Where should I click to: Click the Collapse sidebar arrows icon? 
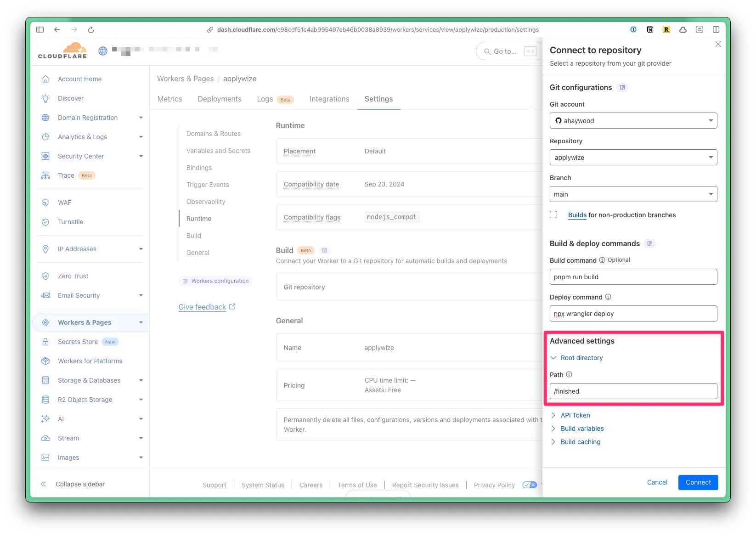(x=44, y=484)
